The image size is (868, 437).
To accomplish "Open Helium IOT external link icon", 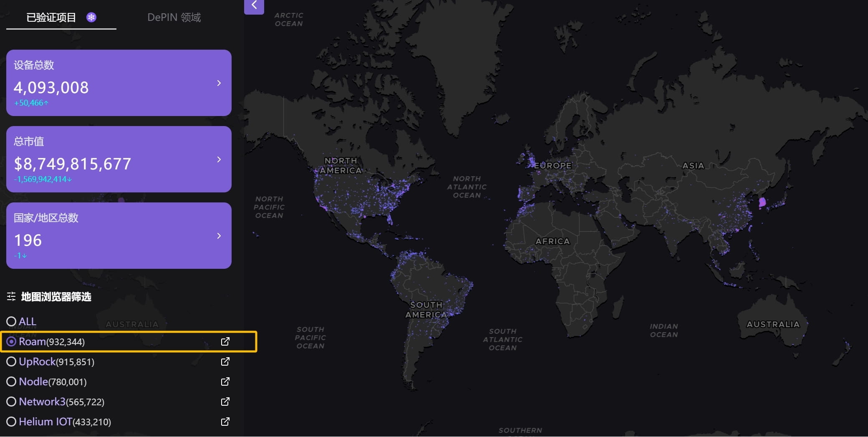I will pos(225,422).
